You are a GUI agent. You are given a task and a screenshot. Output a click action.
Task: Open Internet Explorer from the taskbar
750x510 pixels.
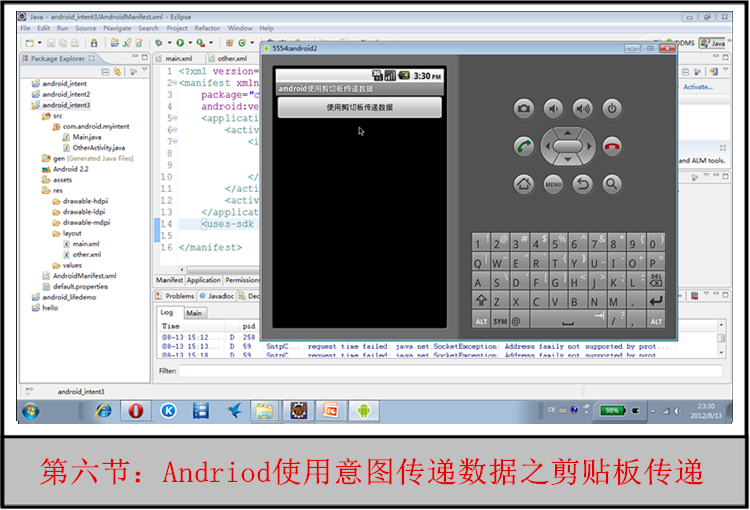[103, 411]
